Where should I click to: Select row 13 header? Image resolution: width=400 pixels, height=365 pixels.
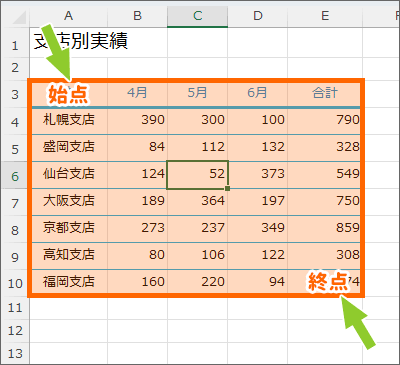click(15, 353)
